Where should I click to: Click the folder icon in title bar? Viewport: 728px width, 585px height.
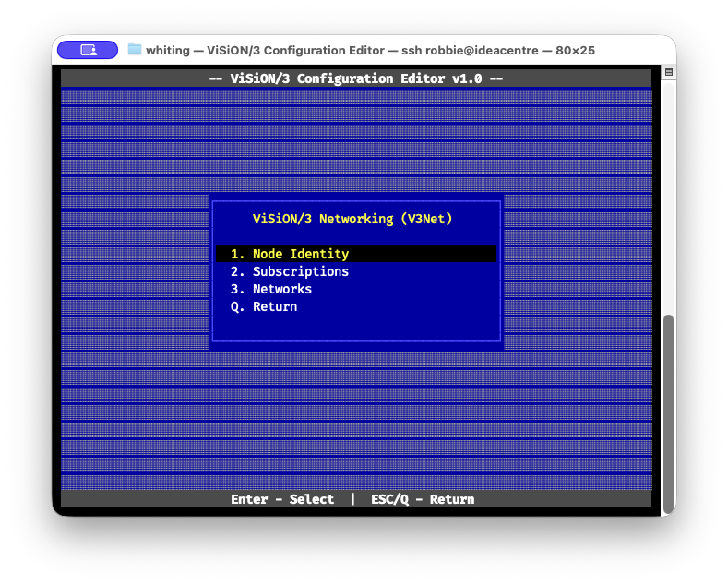pyautogui.click(x=135, y=50)
